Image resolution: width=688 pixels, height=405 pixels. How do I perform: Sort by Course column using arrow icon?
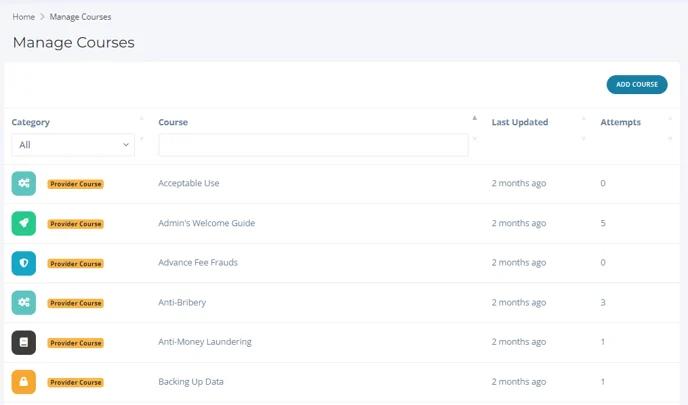coord(474,128)
